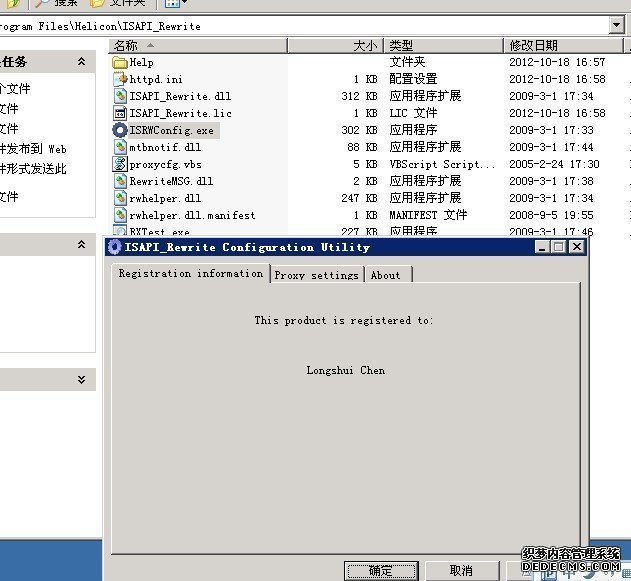Click the RewriteMSG.dll file icon
Image resolution: width=631 pixels, height=581 pixels.
[x=120, y=181]
